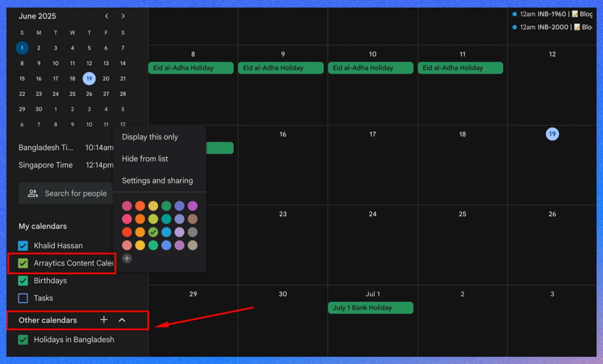This screenshot has height=364, width=603.
Task: Uncheck the Birthdays calendar
Action: point(23,281)
